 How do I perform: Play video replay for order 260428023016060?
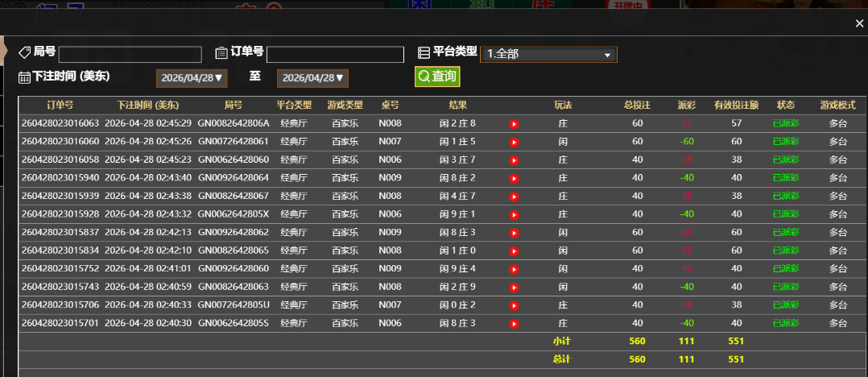click(x=514, y=142)
